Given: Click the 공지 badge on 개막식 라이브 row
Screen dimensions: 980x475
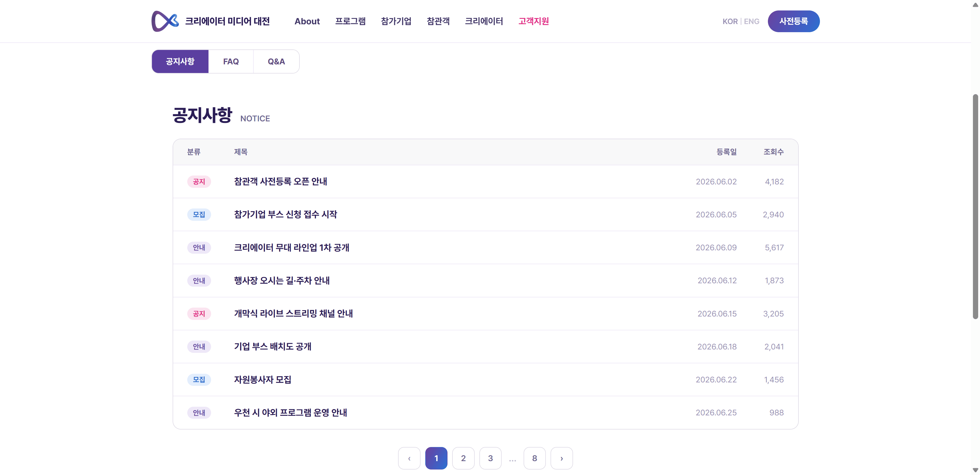Looking at the screenshot, I should coord(199,314).
